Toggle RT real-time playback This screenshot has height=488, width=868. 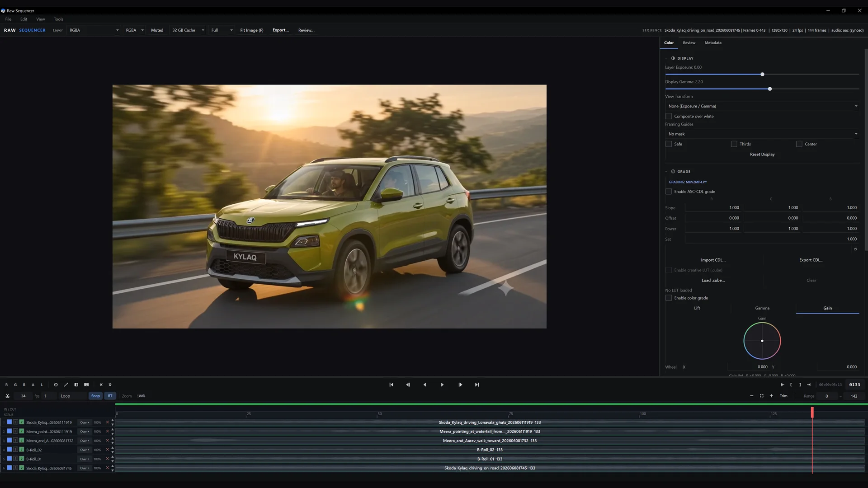pyautogui.click(x=110, y=396)
